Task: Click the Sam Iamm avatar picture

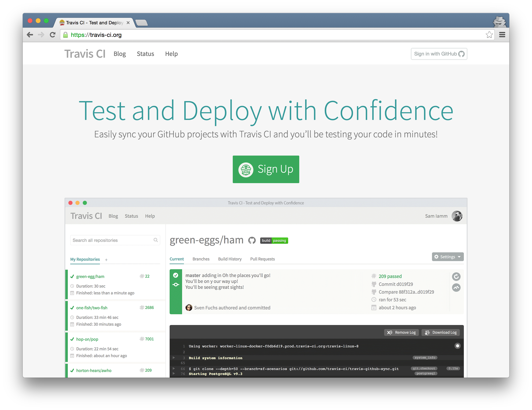Action: pyautogui.click(x=457, y=216)
